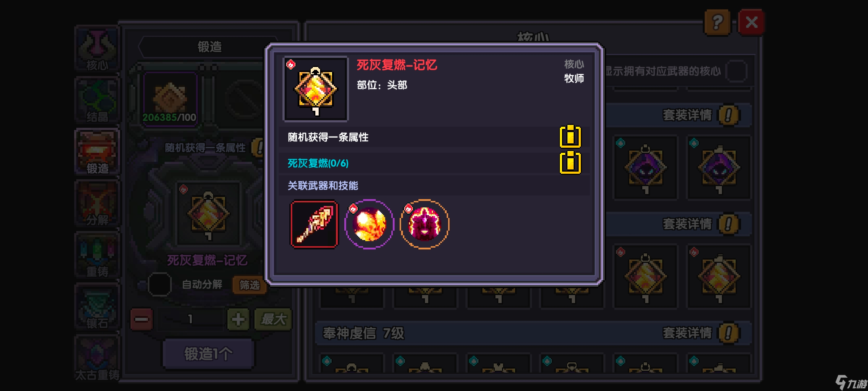This screenshot has width=868, height=391.
Task: Toggle 显示拥有对应武器的核心 checkbox
Action: click(x=736, y=71)
